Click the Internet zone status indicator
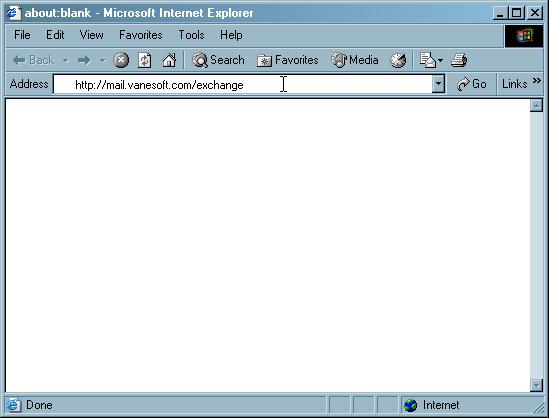549x418 pixels. [x=431, y=405]
